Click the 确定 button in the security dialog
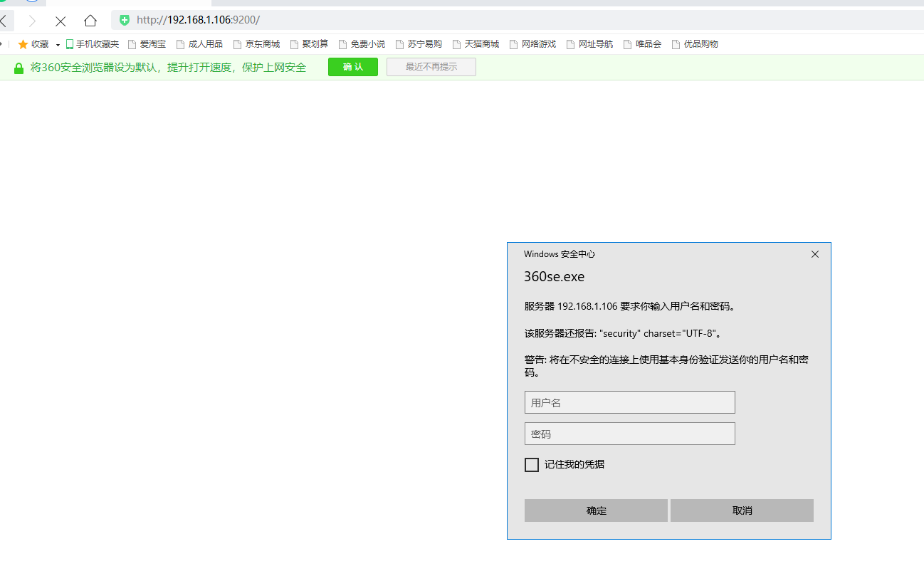This screenshot has height=571, width=924. coord(596,510)
